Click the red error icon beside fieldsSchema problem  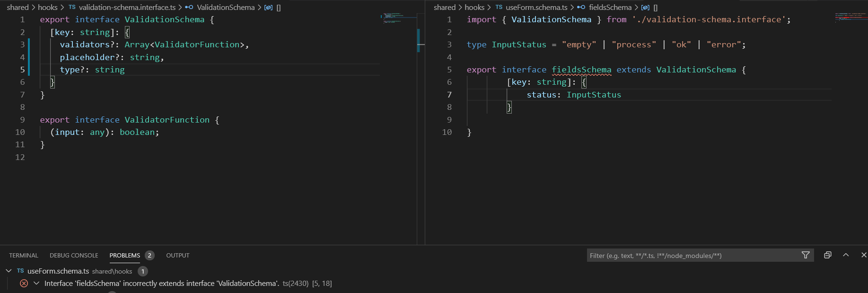click(24, 283)
